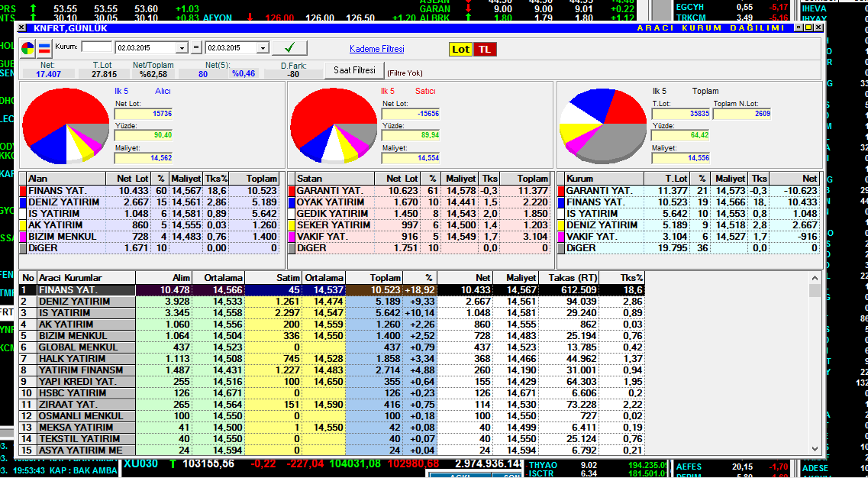Click the Toplam total pie chart
The height and width of the screenshot is (478, 868).
(x=602, y=125)
